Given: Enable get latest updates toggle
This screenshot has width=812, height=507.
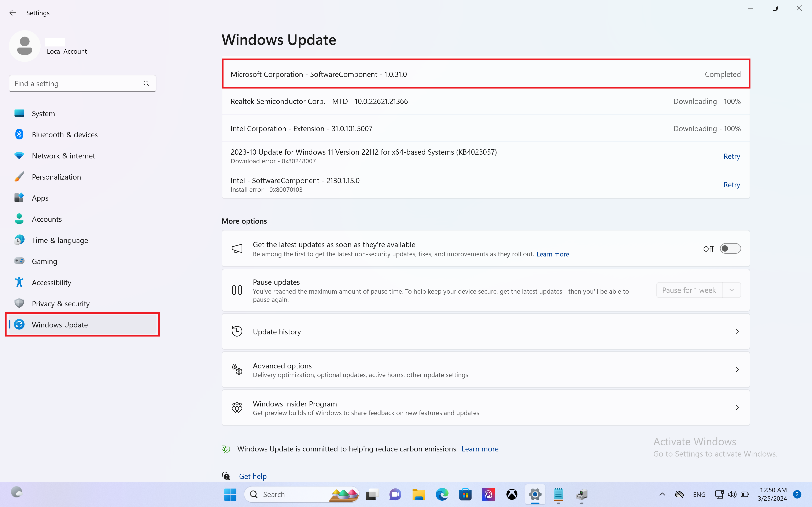Looking at the screenshot, I should (x=730, y=248).
